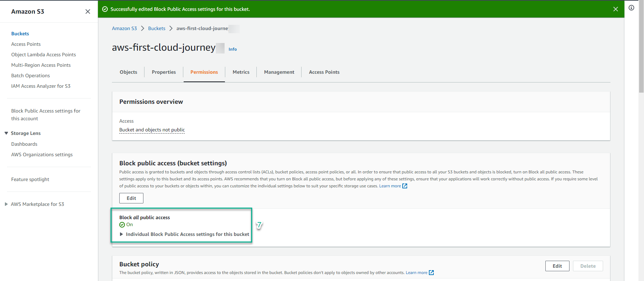Open Buckets in the sidebar
The width and height of the screenshot is (644, 281).
tap(20, 34)
